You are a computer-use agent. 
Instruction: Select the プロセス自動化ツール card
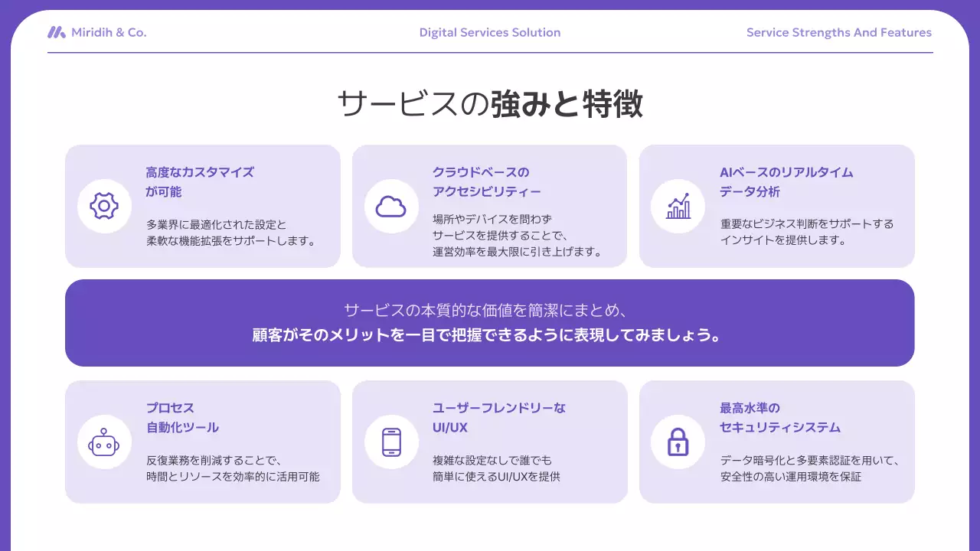202,442
